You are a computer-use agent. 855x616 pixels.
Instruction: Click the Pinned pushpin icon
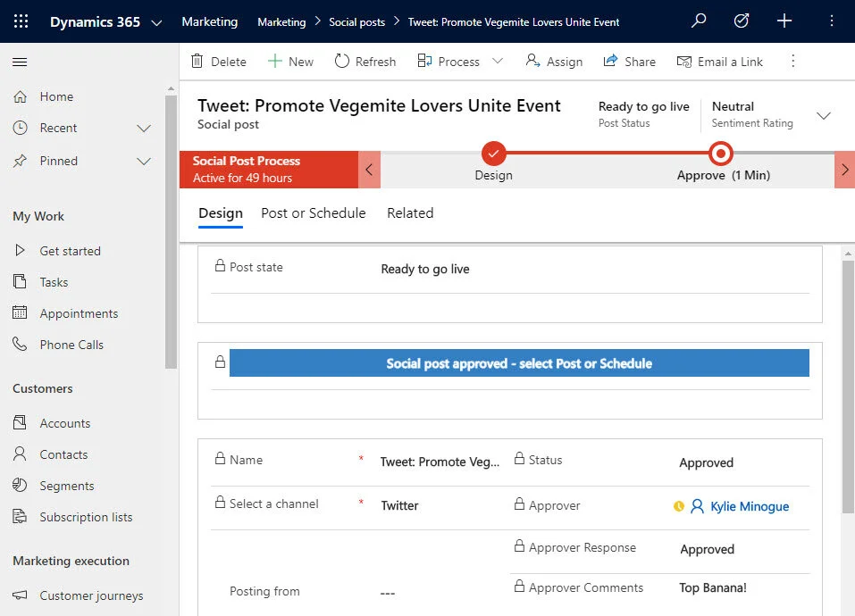(x=21, y=161)
